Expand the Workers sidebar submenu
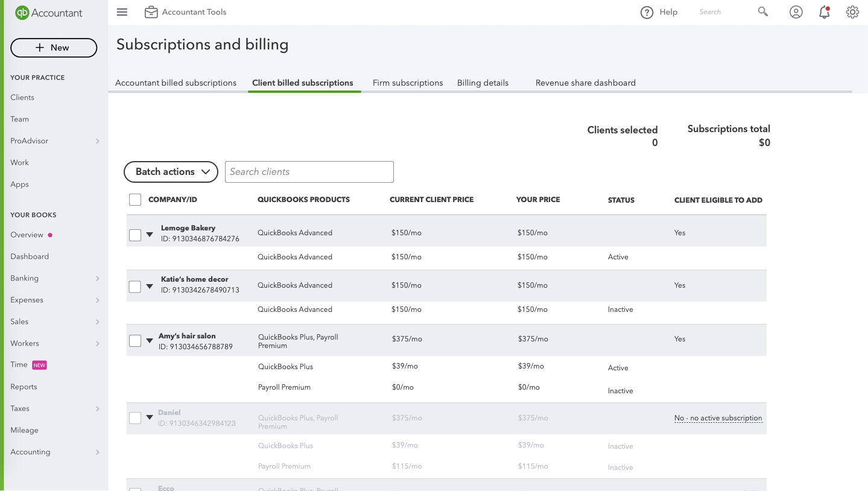Screen dimensions: 868x491 [97, 344]
